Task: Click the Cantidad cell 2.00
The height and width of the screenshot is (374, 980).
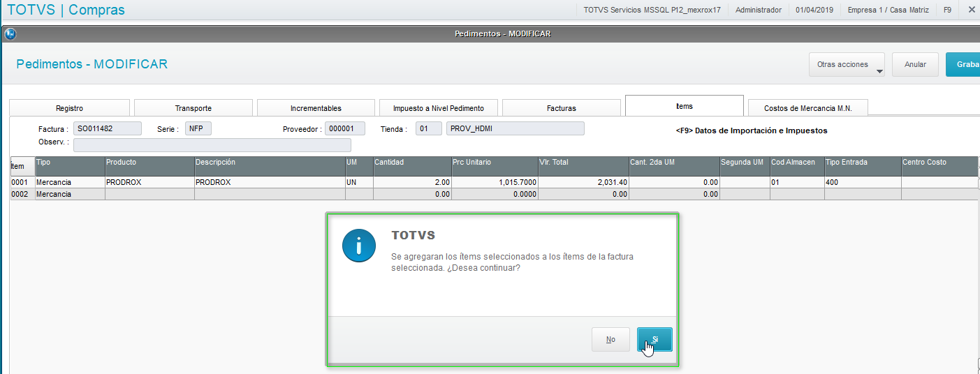Action: click(x=412, y=182)
